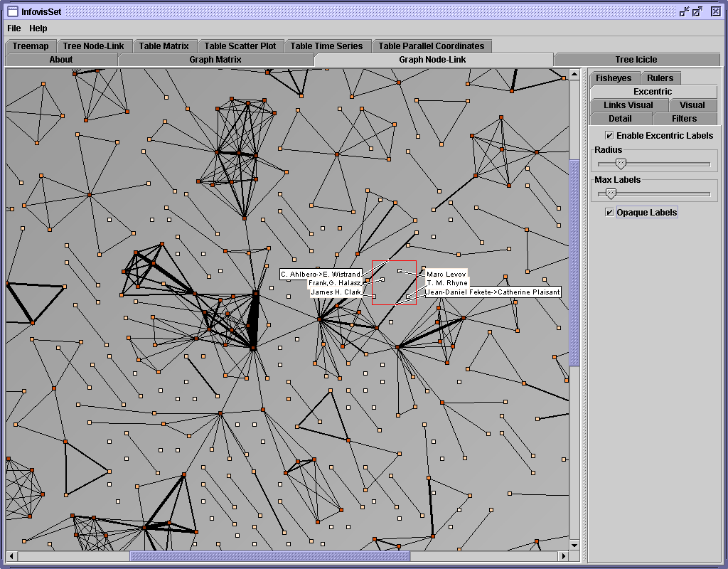
Task: Uncheck the Opaque Labels checkbox
Action: [609, 212]
